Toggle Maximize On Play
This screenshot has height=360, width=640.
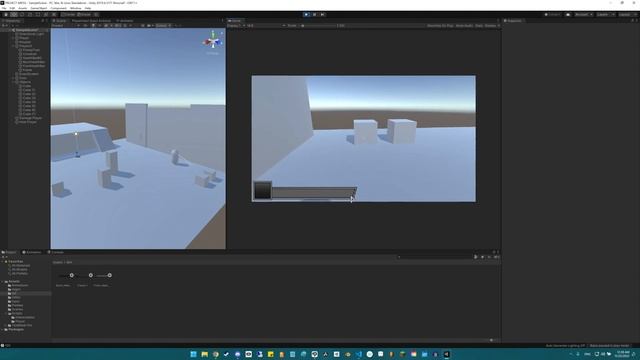click(x=440, y=25)
